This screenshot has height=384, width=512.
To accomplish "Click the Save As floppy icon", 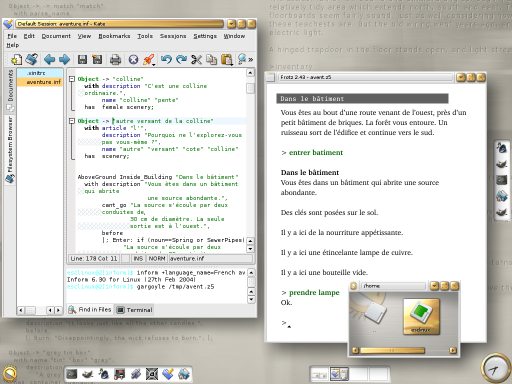I will coord(97,60).
